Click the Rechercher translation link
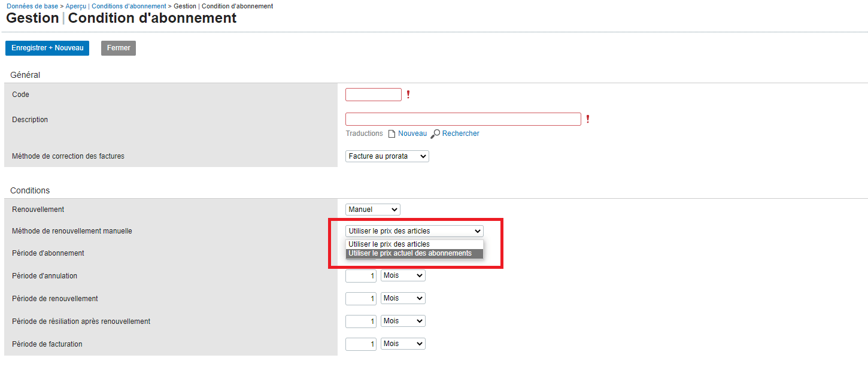Viewport: 868px width, 367px height. click(x=461, y=134)
